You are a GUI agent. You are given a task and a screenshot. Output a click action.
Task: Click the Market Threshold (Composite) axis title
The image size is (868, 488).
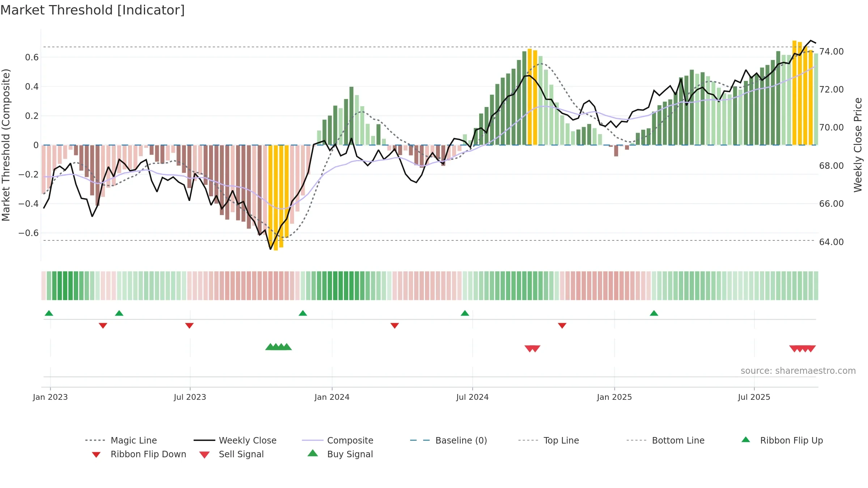(x=6, y=145)
